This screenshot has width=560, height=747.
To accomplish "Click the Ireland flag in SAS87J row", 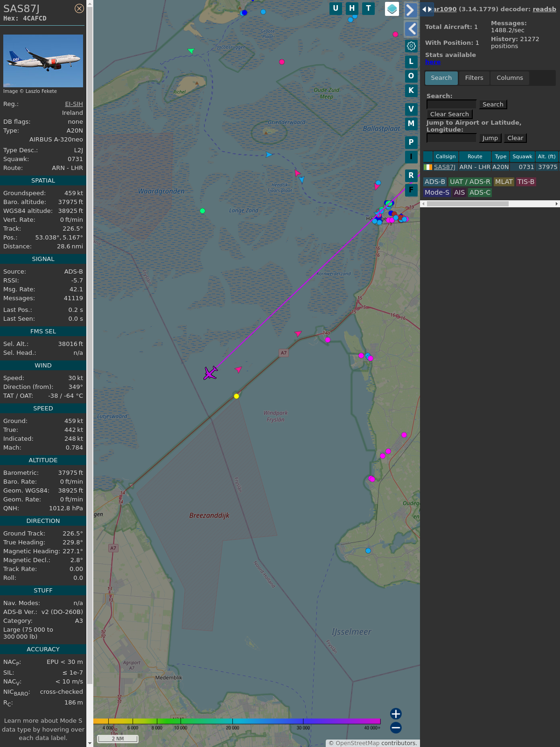I will pyautogui.click(x=428, y=167).
